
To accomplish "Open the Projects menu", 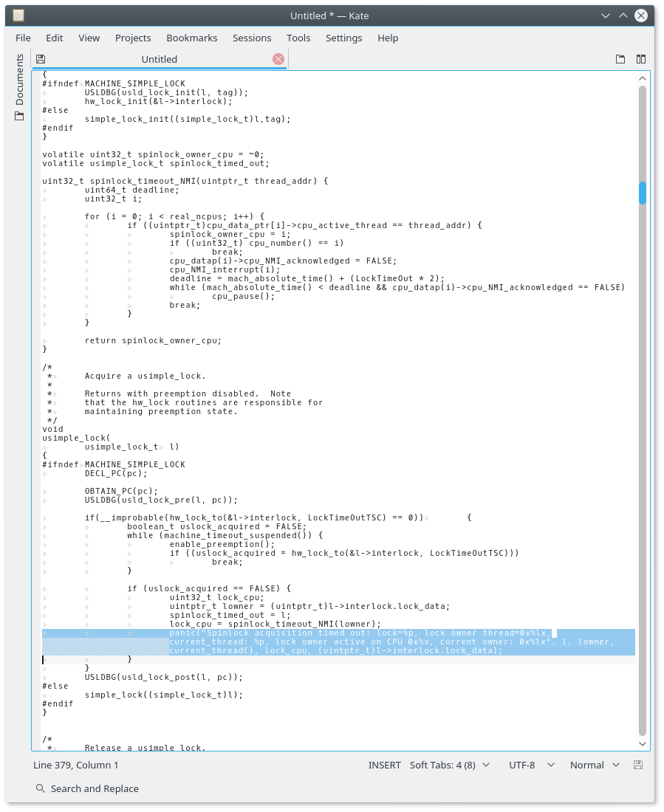I will pyautogui.click(x=133, y=38).
